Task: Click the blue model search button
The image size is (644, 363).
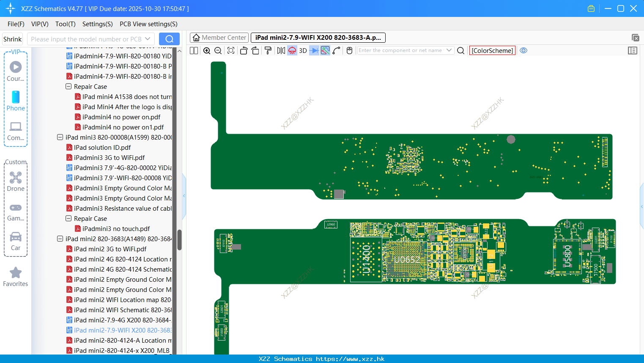Action: coord(169,39)
